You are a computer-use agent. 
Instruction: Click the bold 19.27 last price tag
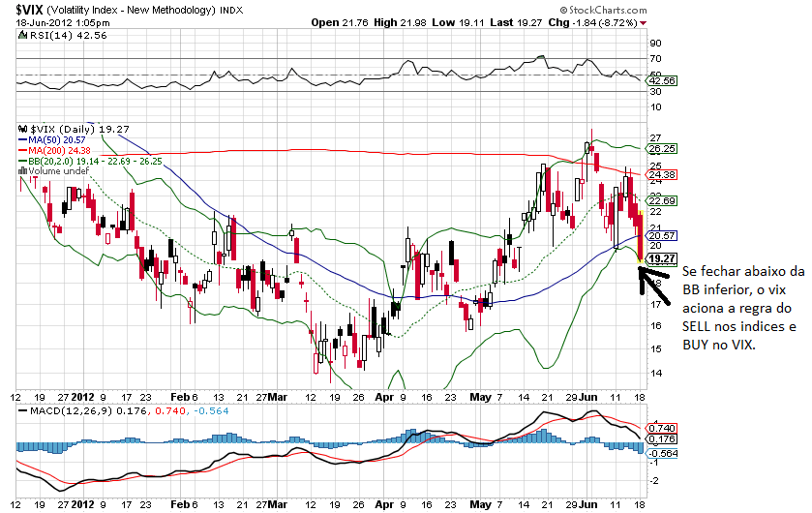click(662, 258)
